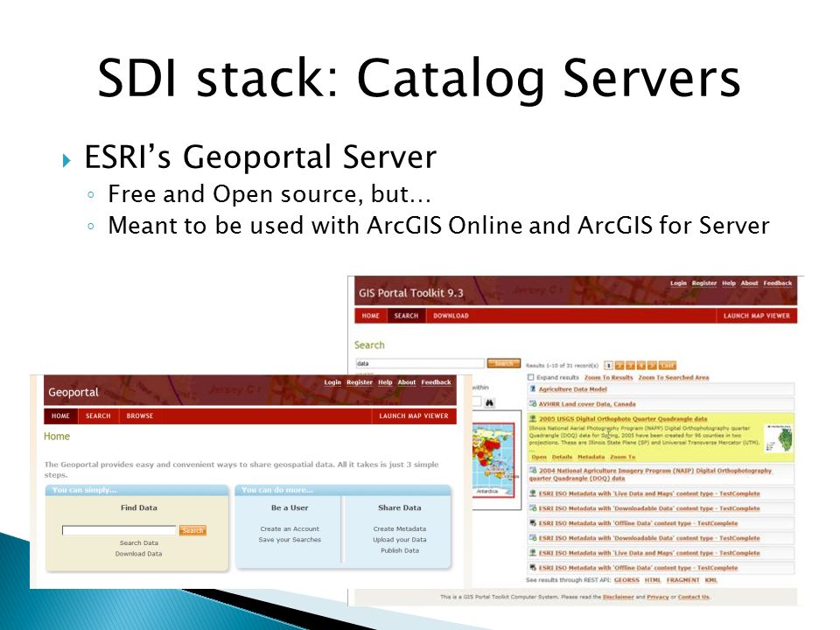Click the KML REST API link
Image resolution: width=840 pixels, height=630 pixels.
[x=710, y=580]
